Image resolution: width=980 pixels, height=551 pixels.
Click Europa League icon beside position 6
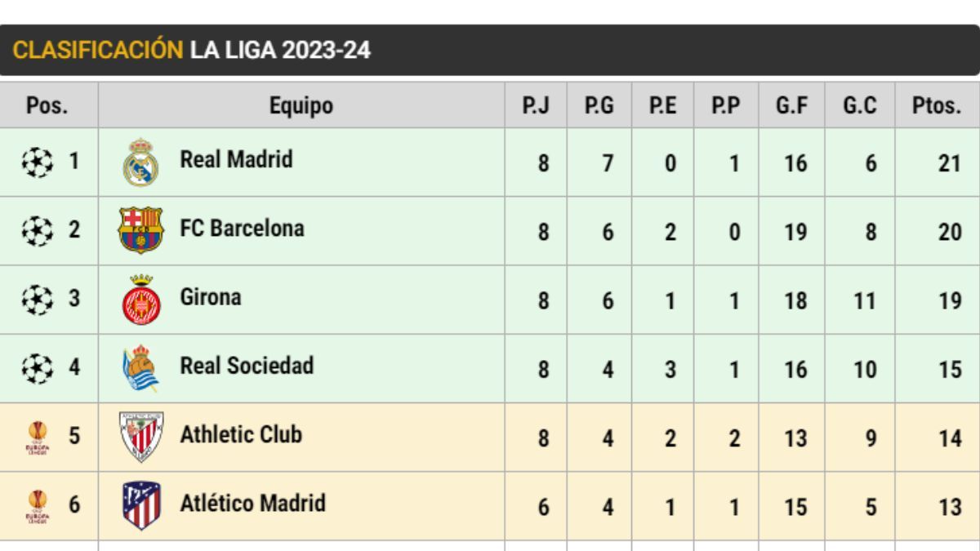37,506
